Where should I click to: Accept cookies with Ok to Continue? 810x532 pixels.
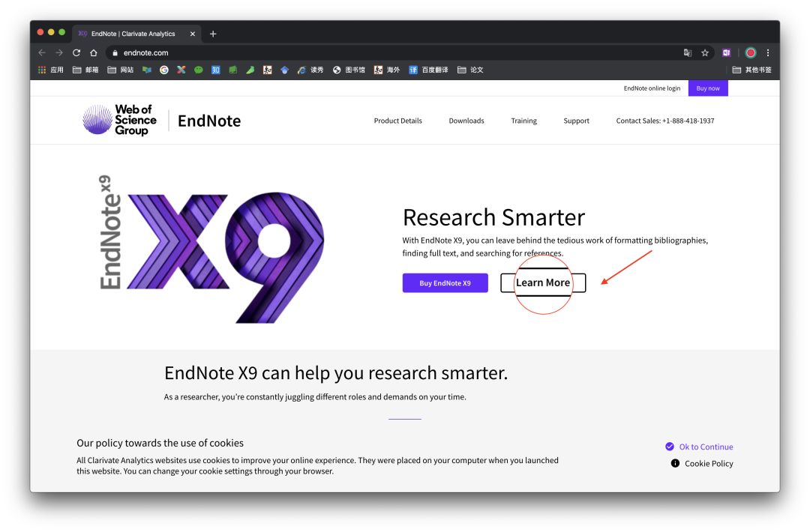pyautogui.click(x=700, y=447)
